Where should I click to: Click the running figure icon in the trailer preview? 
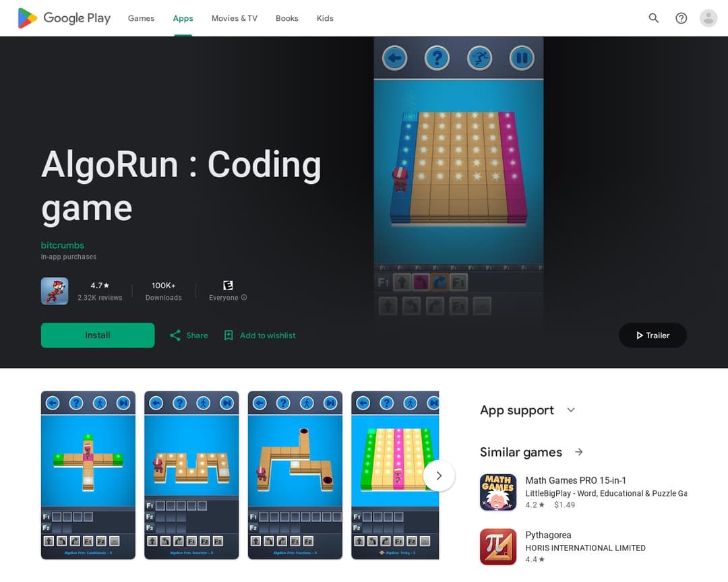point(480,58)
